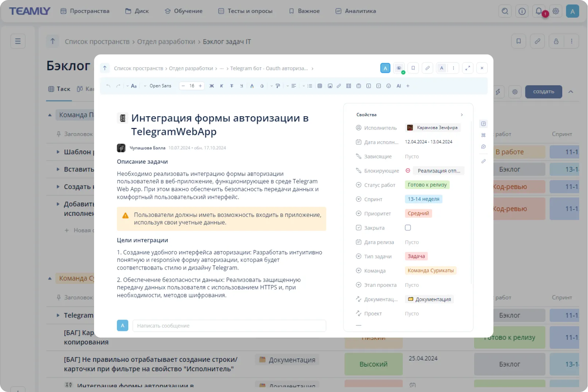The image size is (588, 392).
Task: Click the 'Команда Сурикаты' team tag
Action: pyautogui.click(x=431, y=271)
